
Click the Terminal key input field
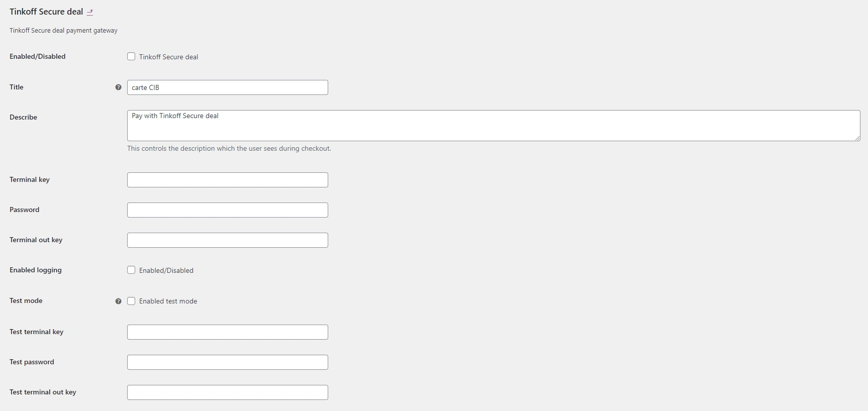[x=228, y=180]
